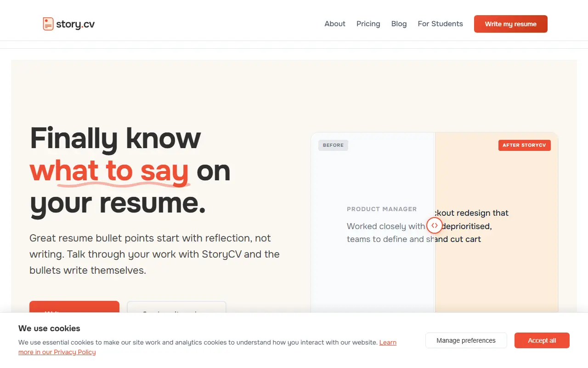Click the PRODUCT MANAGER heading text
588x368 pixels.
pos(382,209)
